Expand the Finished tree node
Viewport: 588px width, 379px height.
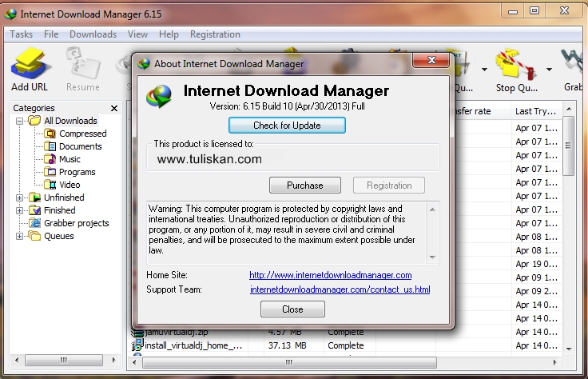[19, 210]
